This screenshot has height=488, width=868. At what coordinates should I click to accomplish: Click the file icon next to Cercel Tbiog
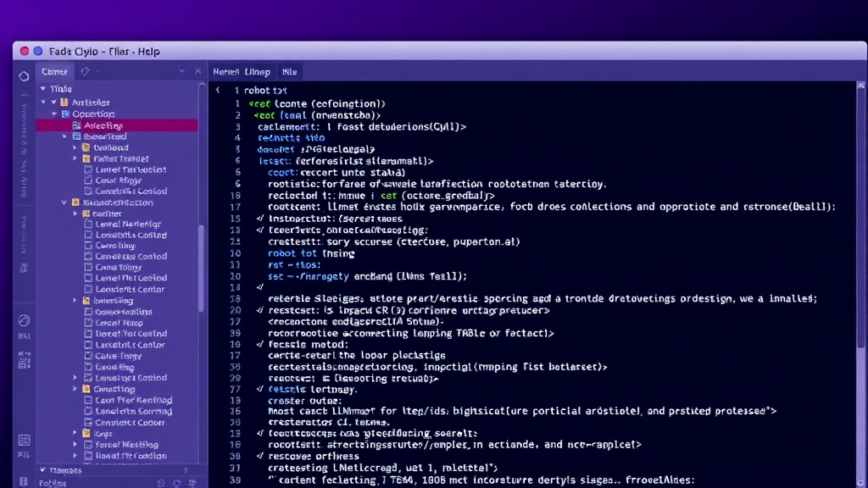pyautogui.click(x=88, y=323)
